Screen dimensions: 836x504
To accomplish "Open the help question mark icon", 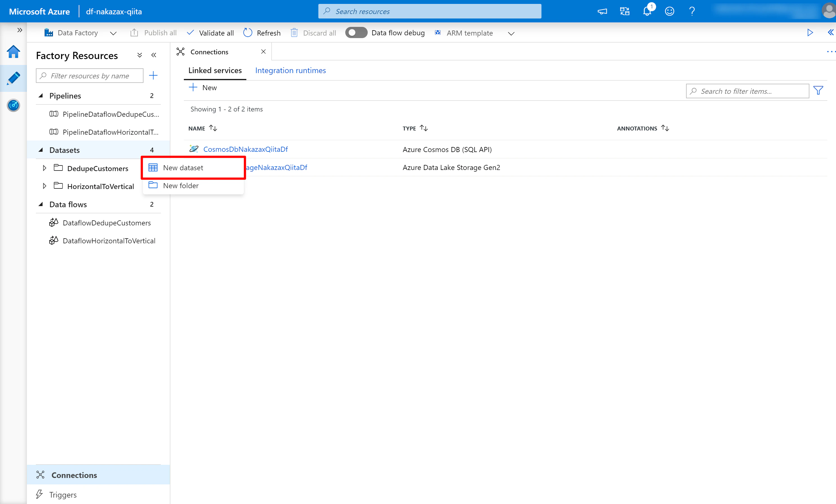I will pyautogui.click(x=692, y=11).
